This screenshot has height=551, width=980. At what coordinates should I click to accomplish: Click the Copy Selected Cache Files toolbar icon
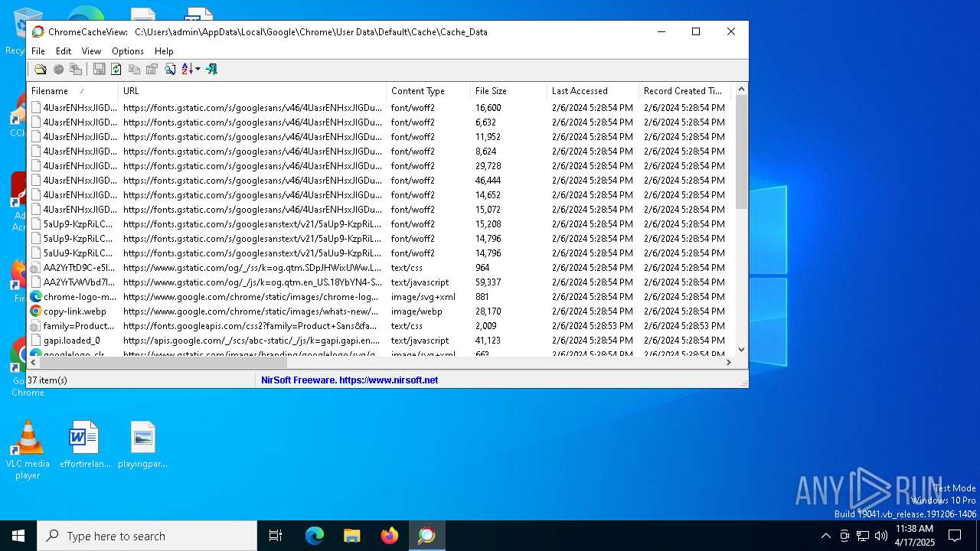(x=76, y=69)
